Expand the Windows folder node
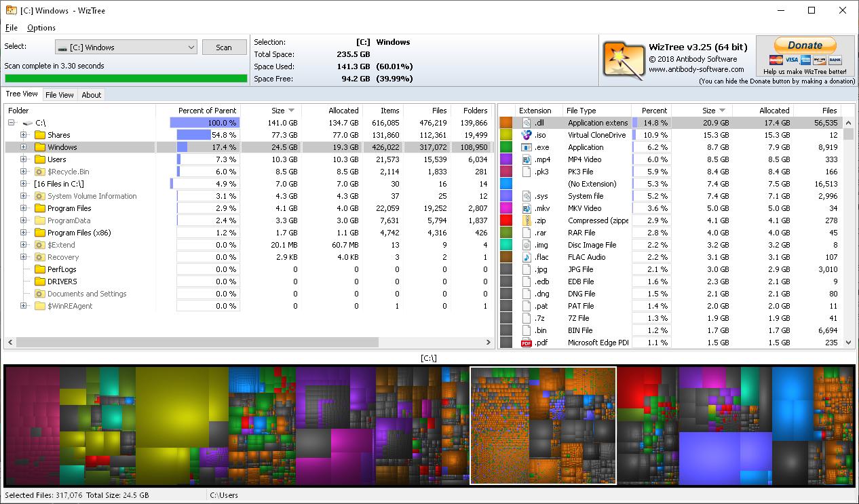 click(24, 147)
